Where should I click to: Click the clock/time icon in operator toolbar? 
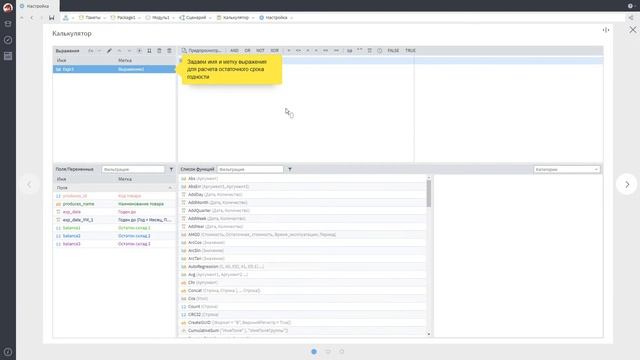[380, 50]
